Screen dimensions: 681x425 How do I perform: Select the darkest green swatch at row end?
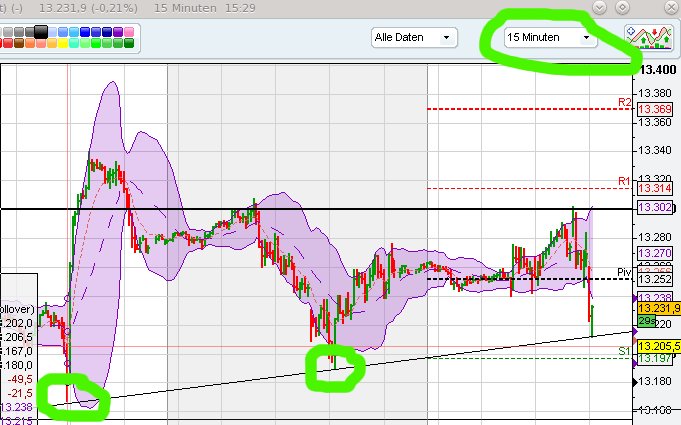129,43
